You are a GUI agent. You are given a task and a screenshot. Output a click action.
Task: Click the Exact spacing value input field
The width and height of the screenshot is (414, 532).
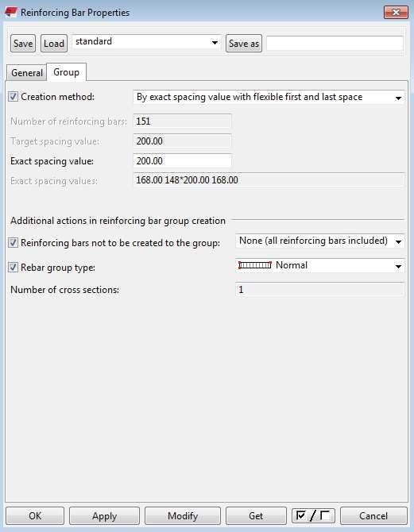click(183, 160)
